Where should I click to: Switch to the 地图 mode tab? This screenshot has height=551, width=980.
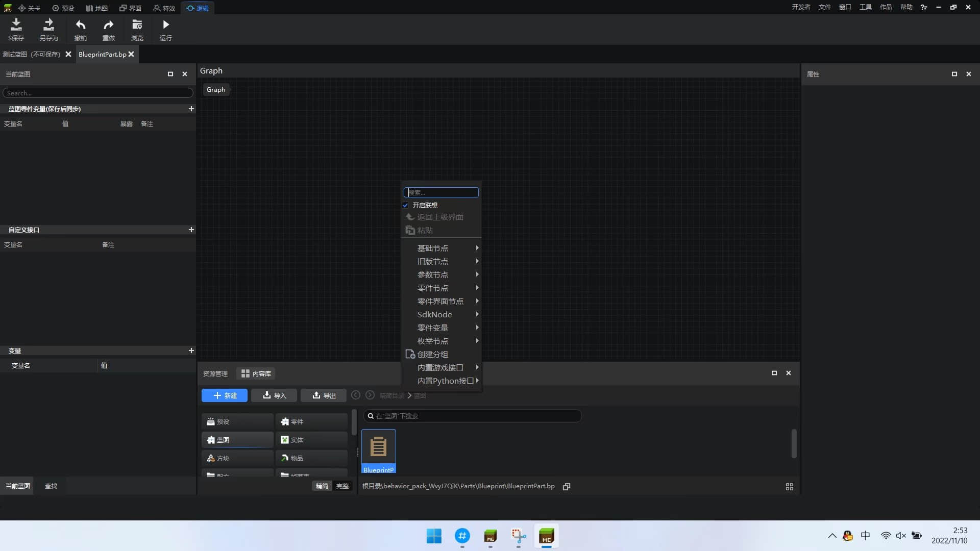96,8
